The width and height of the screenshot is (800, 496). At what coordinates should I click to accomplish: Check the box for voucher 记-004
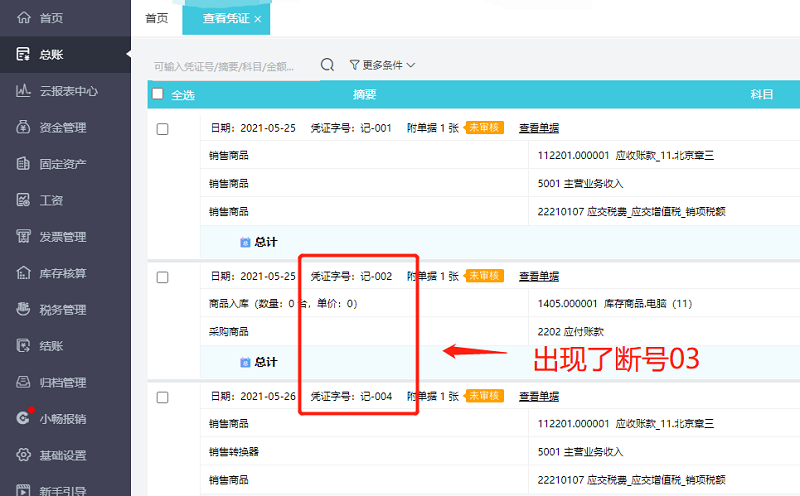[x=162, y=397]
